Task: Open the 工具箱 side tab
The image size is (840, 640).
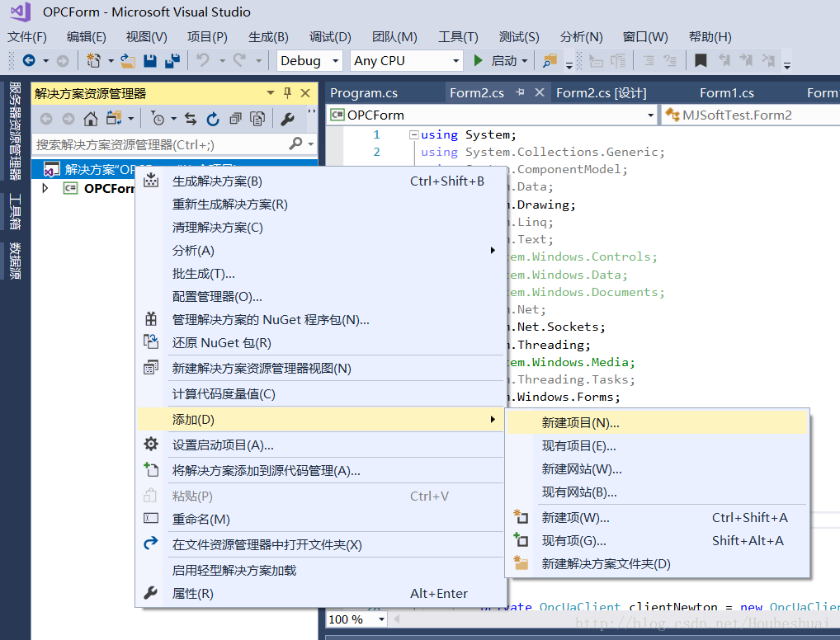Action: coord(15,212)
